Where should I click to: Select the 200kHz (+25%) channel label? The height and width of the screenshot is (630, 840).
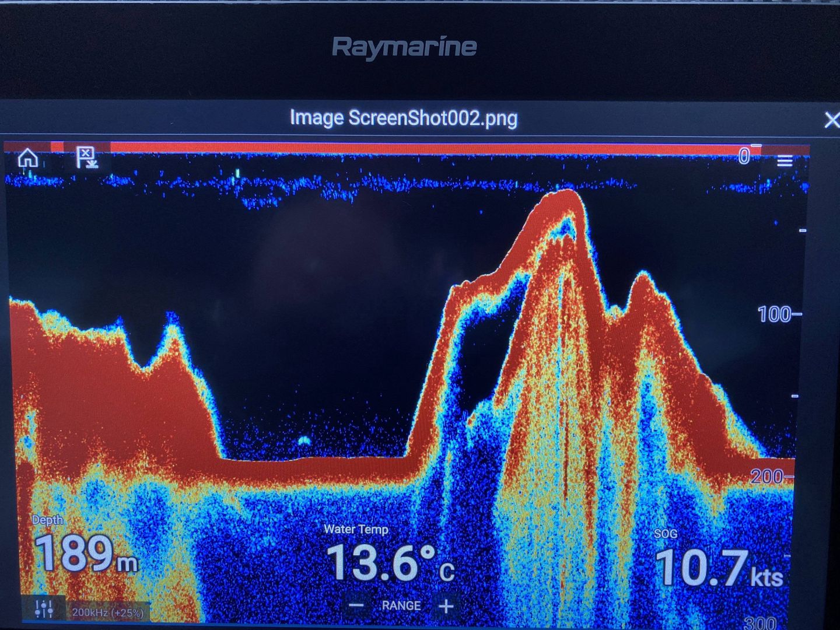click(x=107, y=612)
